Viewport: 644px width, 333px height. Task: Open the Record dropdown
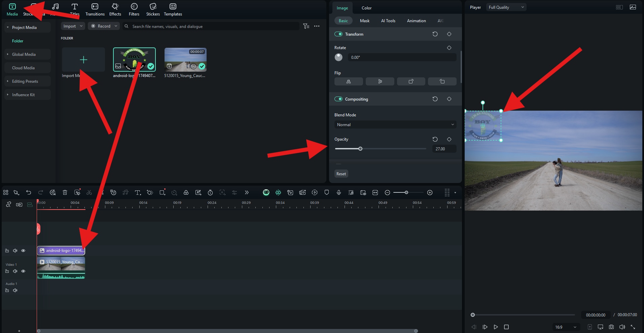(104, 26)
